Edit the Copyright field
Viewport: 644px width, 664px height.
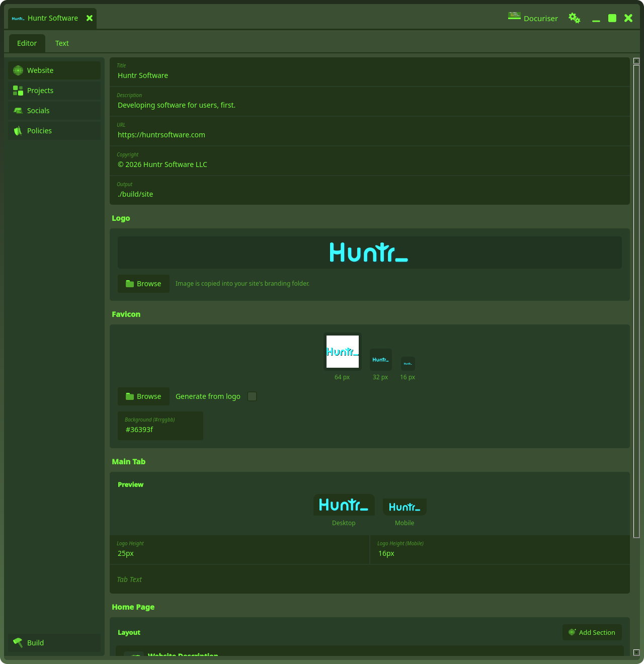point(370,161)
